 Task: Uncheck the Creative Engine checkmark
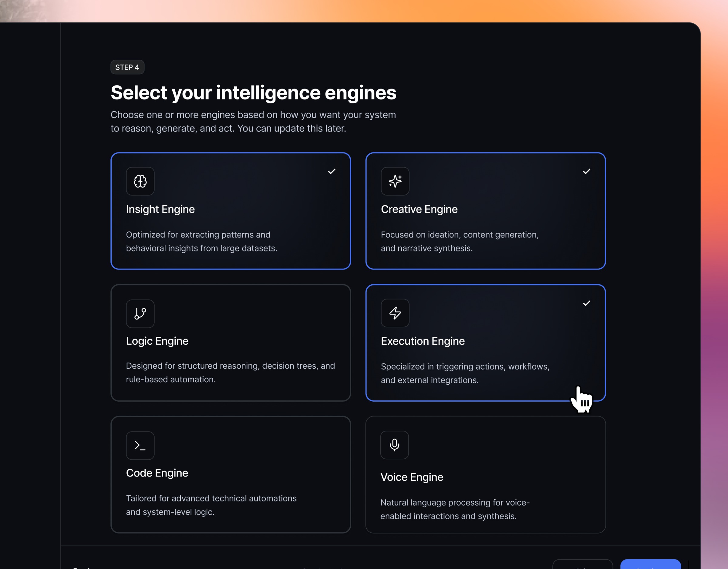coord(586,172)
